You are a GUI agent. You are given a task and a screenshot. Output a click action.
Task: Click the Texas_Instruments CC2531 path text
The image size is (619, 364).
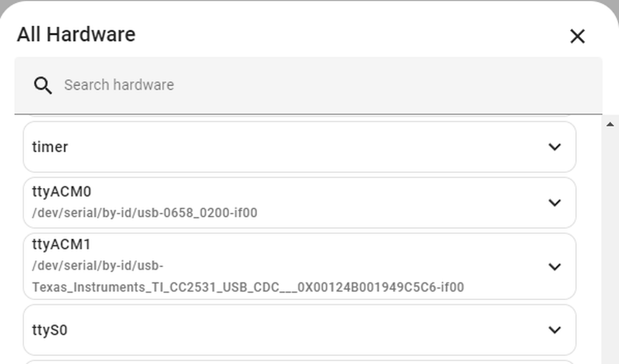[247, 287]
